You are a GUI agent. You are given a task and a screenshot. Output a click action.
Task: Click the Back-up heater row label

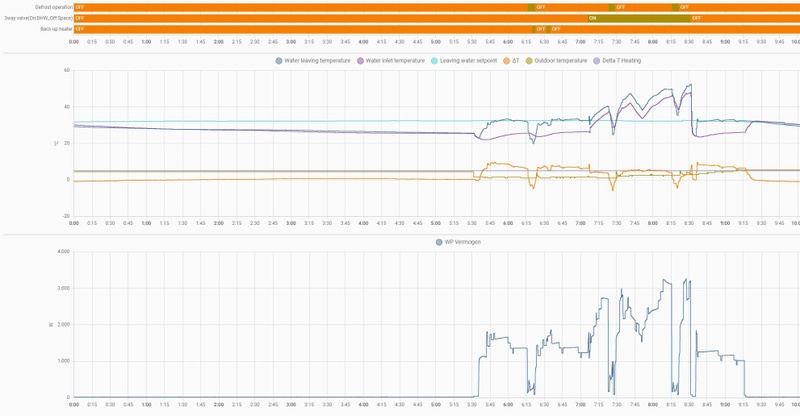(x=56, y=29)
